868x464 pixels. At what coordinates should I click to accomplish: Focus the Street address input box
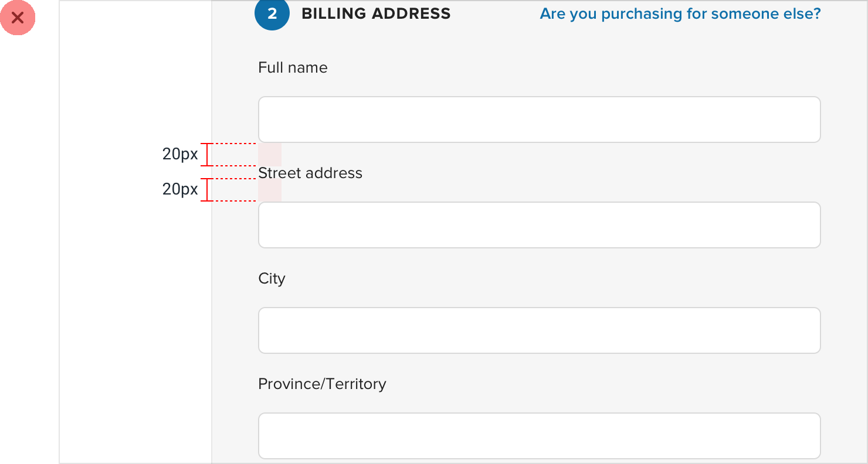539,225
